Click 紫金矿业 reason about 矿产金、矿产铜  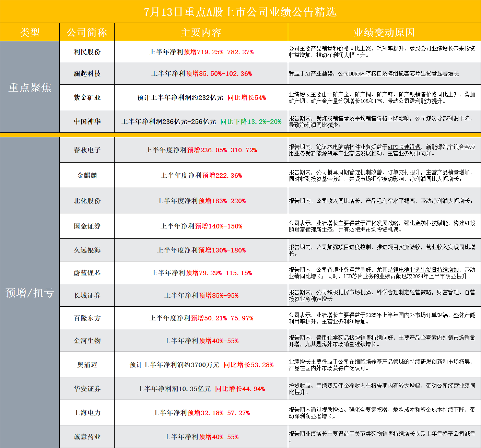pyautogui.click(x=384, y=97)
